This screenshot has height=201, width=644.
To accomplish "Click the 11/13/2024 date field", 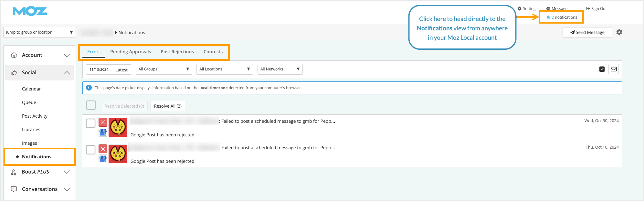I will pyautogui.click(x=99, y=69).
